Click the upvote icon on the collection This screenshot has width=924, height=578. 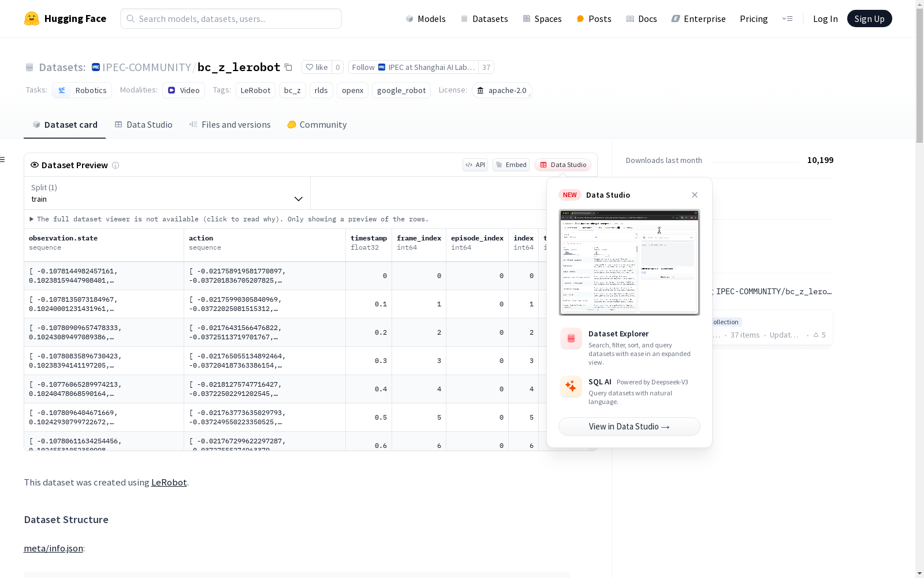[x=816, y=335]
